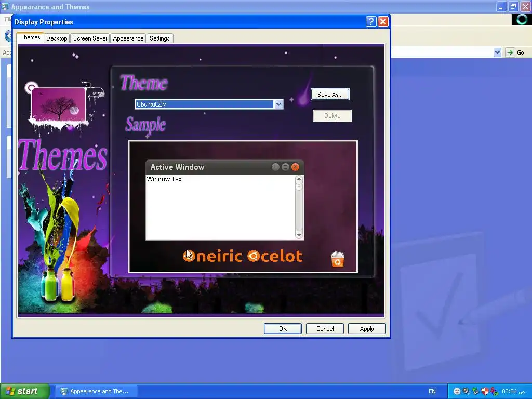Click the sample window scrollbar down arrow

coord(299,235)
